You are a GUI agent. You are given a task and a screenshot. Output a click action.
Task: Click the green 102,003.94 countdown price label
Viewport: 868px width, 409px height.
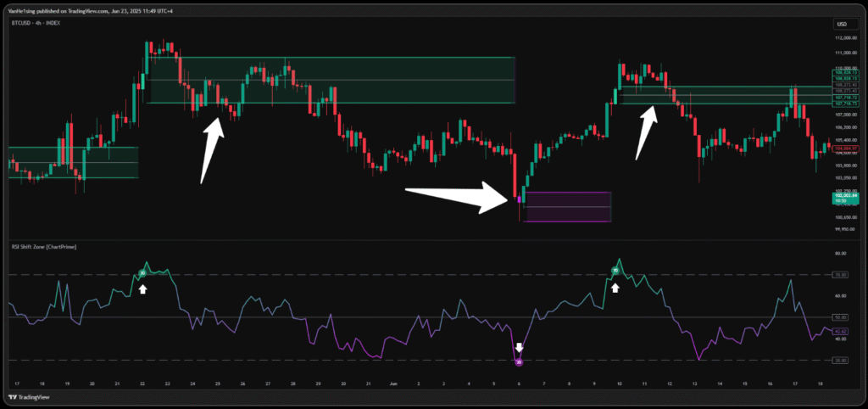[x=842, y=197]
